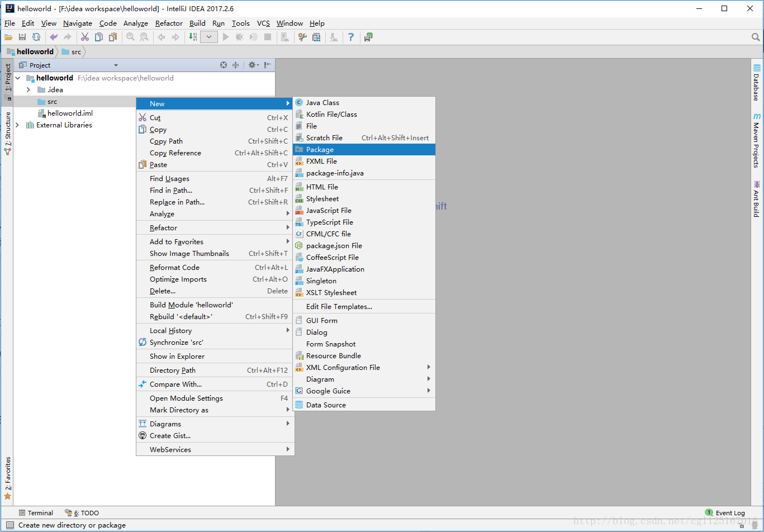Expand Local History submenu
The image size is (764, 532).
pos(215,330)
